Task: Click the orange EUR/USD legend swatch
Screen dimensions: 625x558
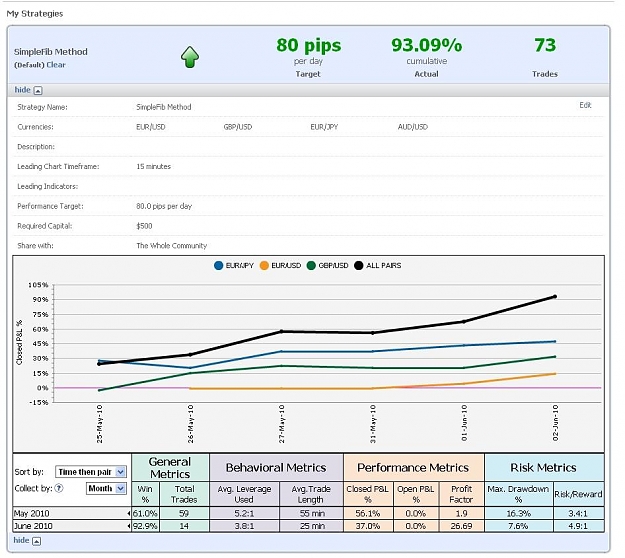Action: click(x=264, y=265)
